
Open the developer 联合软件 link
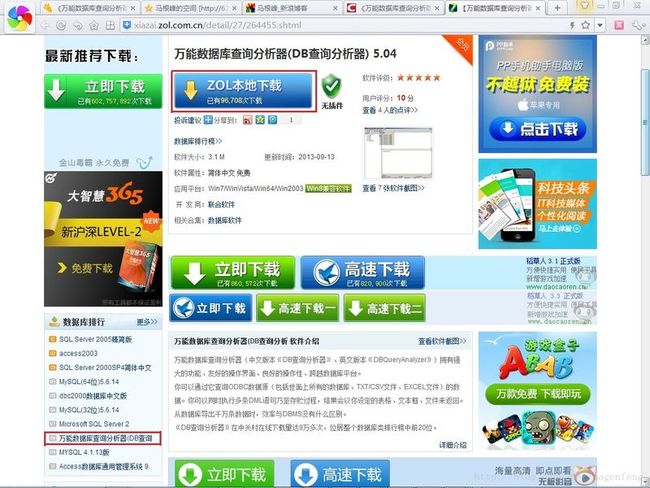point(221,204)
